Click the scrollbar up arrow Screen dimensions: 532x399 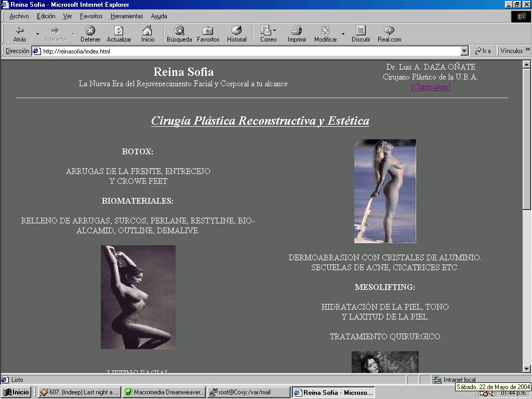527,64
